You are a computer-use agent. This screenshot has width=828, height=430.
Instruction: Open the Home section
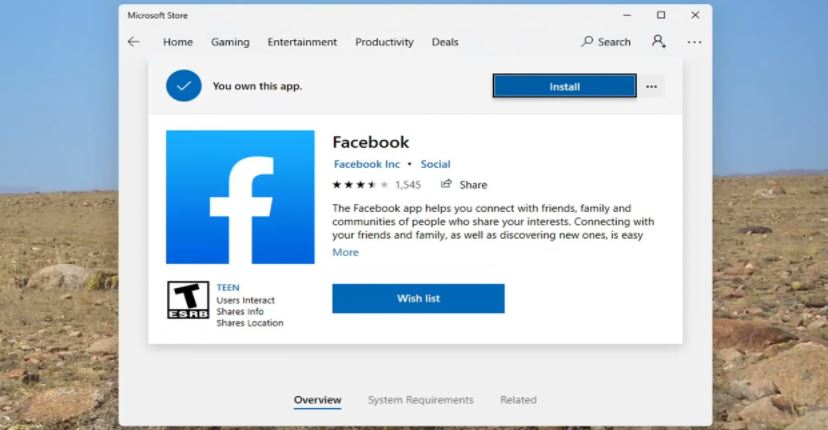(177, 42)
